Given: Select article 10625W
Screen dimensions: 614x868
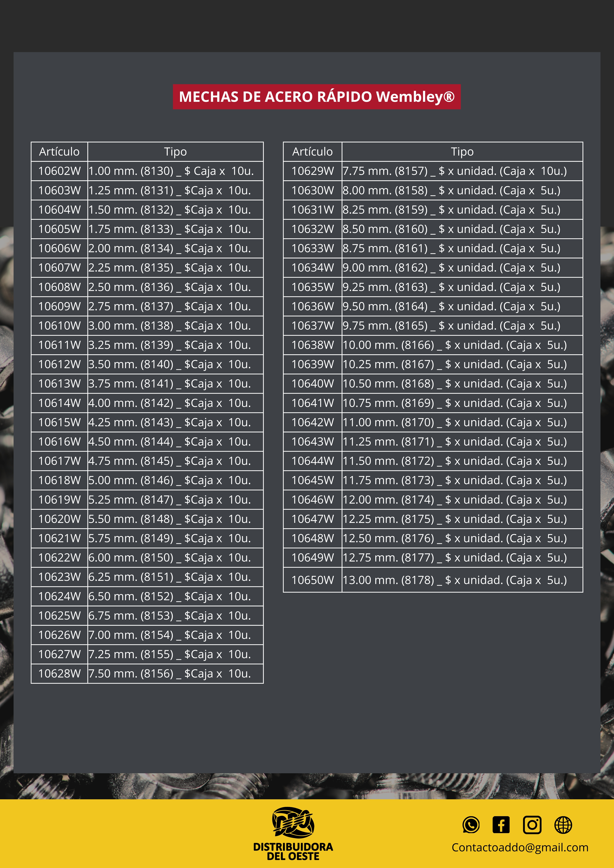Looking at the screenshot, I should (x=59, y=616).
